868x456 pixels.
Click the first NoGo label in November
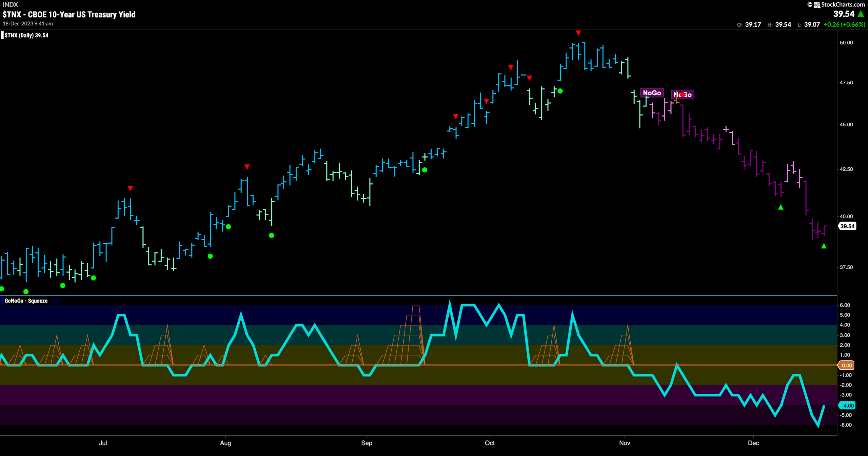652,93
